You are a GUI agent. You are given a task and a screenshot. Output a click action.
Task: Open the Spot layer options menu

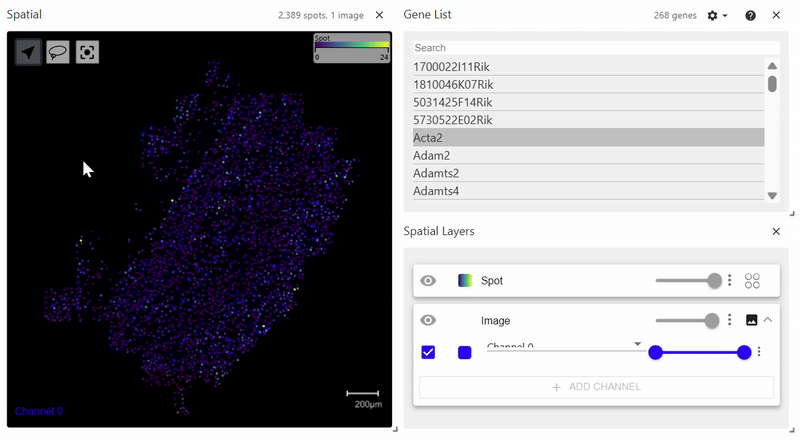point(730,281)
